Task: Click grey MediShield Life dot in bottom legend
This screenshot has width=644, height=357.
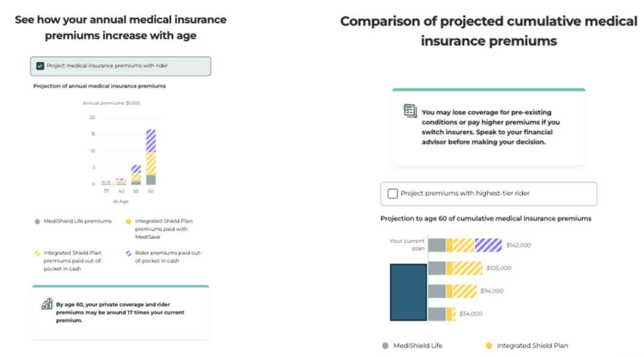Action: [385, 346]
